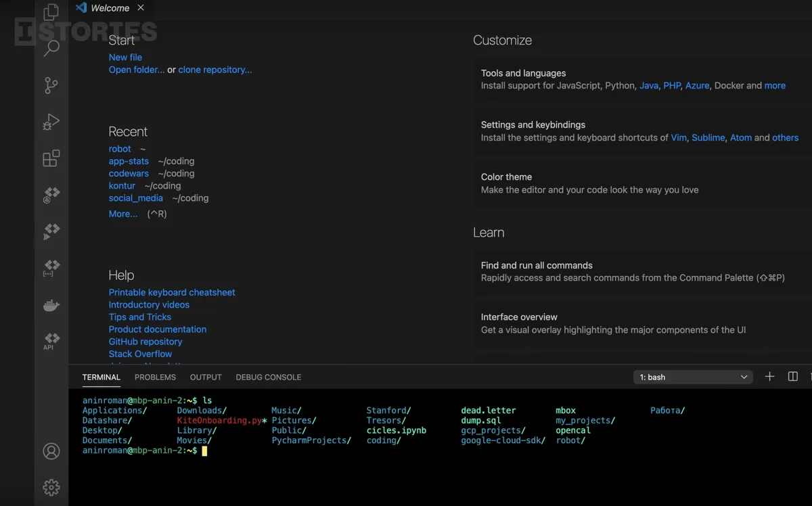
Task: Open the recent 'codewars' project
Action: (x=129, y=173)
